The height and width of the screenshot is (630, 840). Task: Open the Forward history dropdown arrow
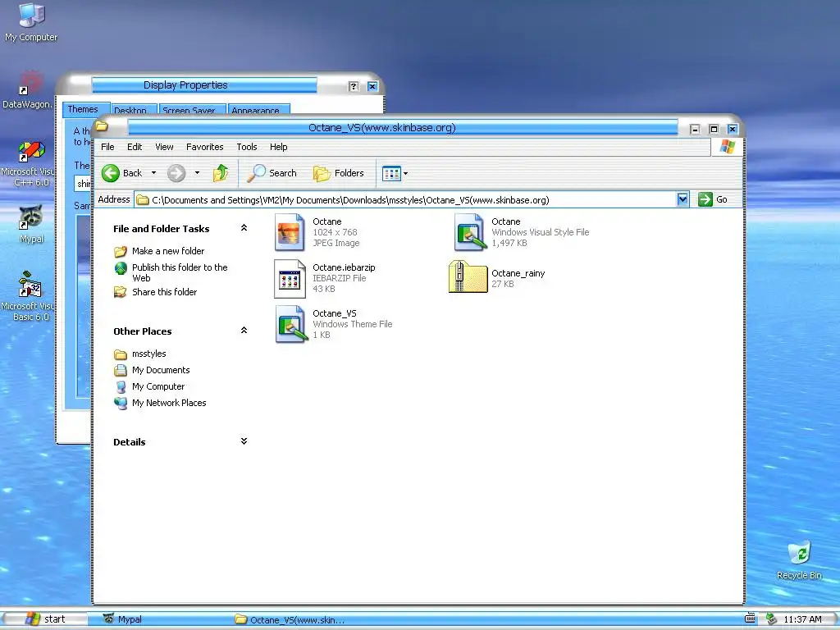[x=197, y=173]
